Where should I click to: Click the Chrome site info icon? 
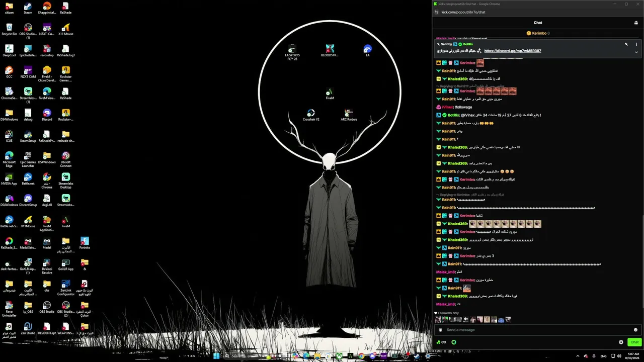[x=436, y=12]
